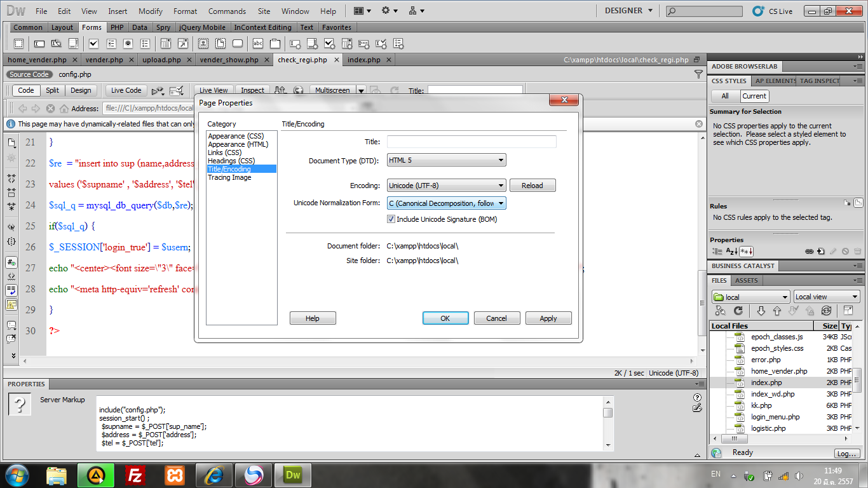
Task: Show All CSS rules in CSS Styles
Action: point(725,96)
